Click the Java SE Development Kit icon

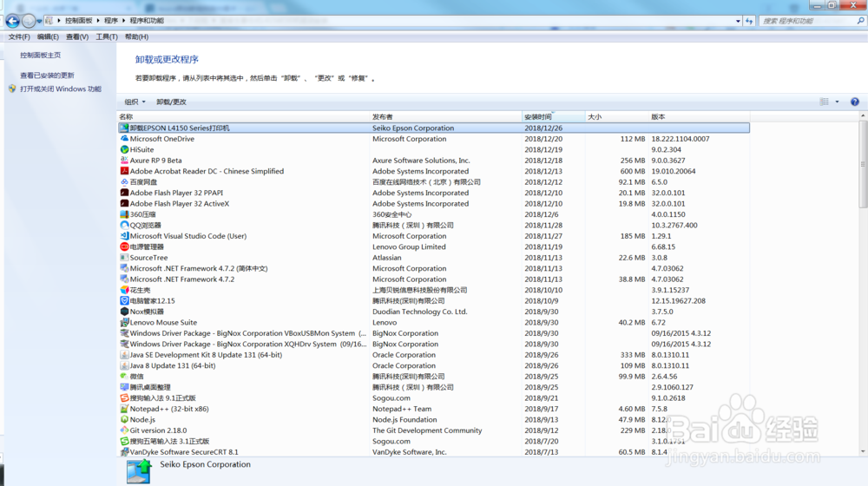pyautogui.click(x=124, y=355)
